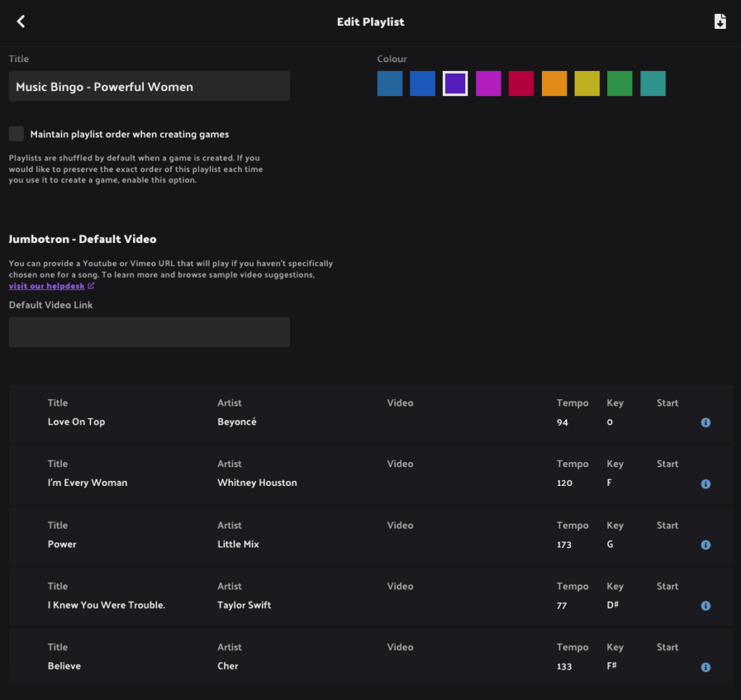Open info icon for Believe row

[706, 667]
